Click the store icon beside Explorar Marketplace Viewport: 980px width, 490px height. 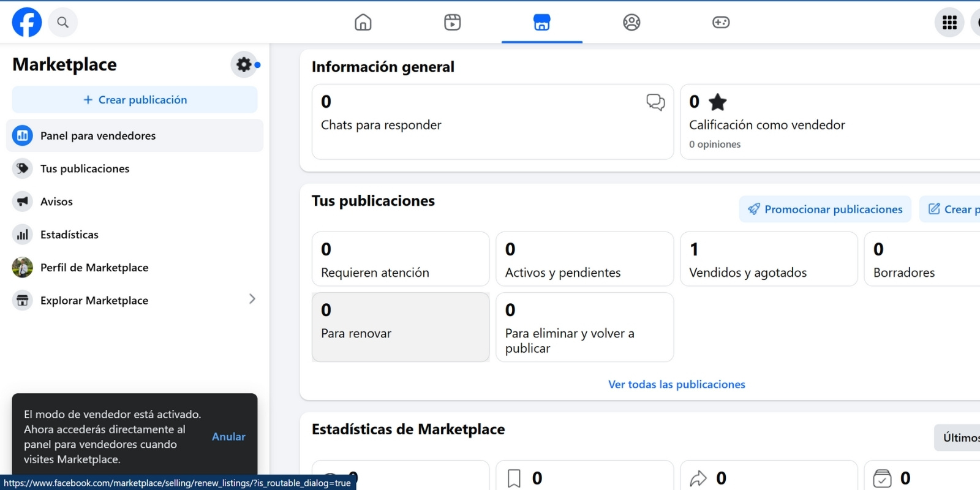click(x=23, y=300)
